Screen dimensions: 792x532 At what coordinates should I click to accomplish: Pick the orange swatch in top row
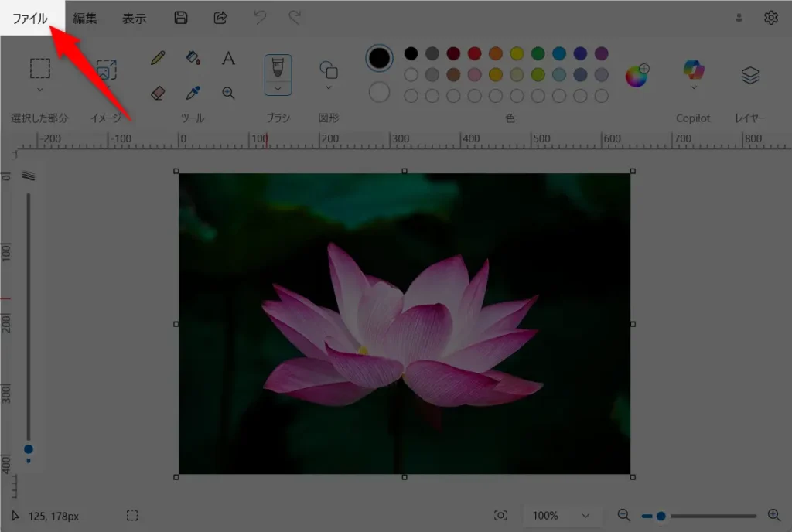(x=496, y=53)
